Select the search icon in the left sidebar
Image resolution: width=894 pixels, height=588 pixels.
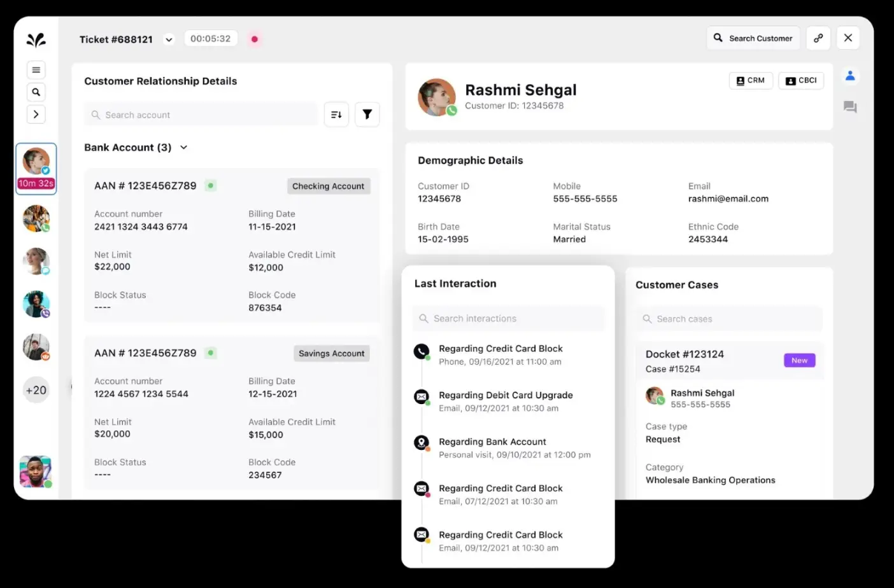(x=36, y=92)
